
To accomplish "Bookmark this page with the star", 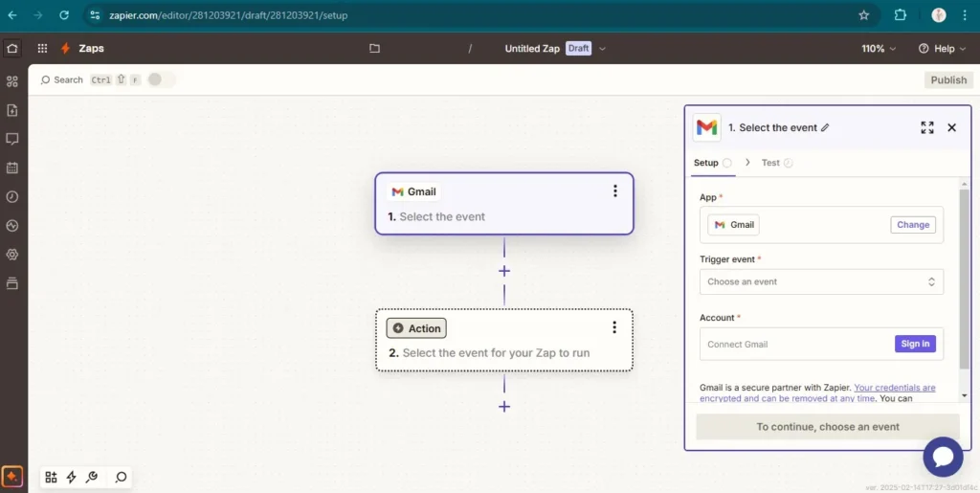I will point(864,15).
